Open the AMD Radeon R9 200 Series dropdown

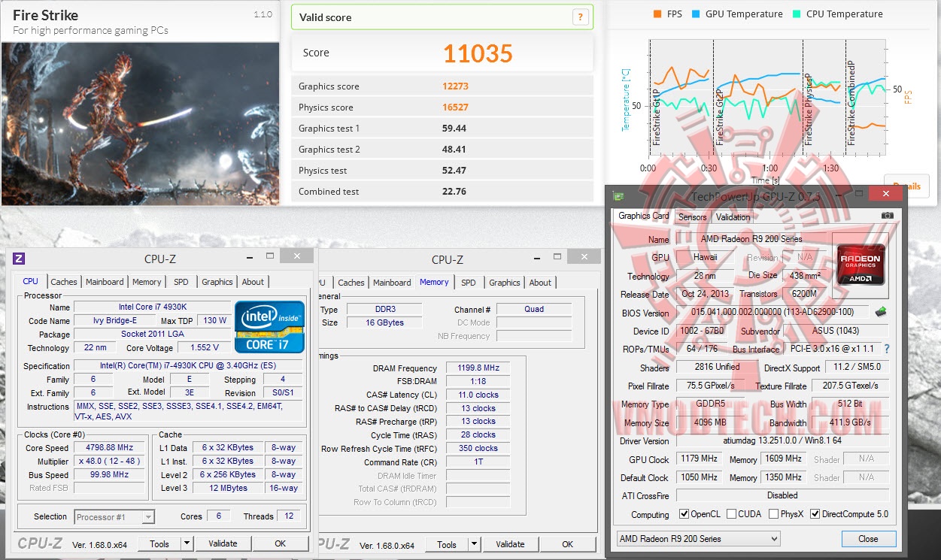click(698, 539)
